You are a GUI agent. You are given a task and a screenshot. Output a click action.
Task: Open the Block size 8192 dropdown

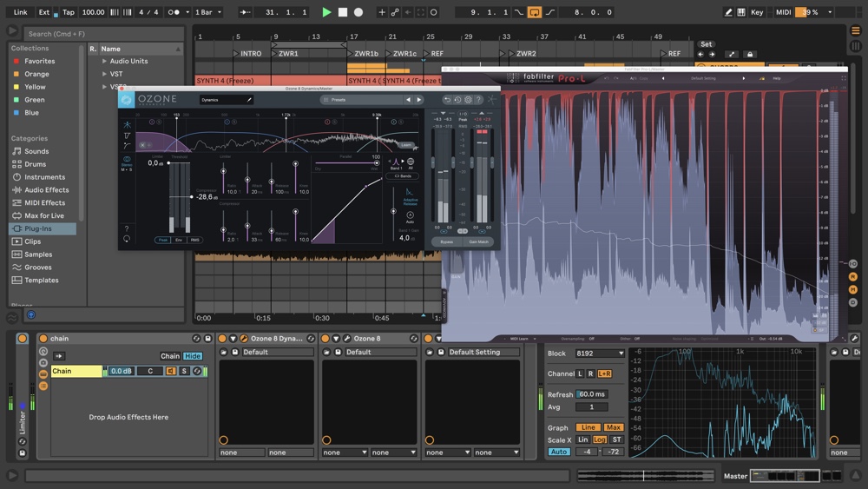point(598,354)
